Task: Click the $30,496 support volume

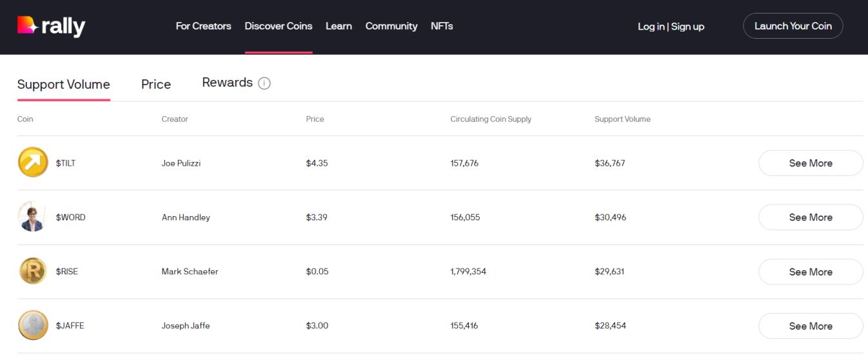Action: (611, 217)
